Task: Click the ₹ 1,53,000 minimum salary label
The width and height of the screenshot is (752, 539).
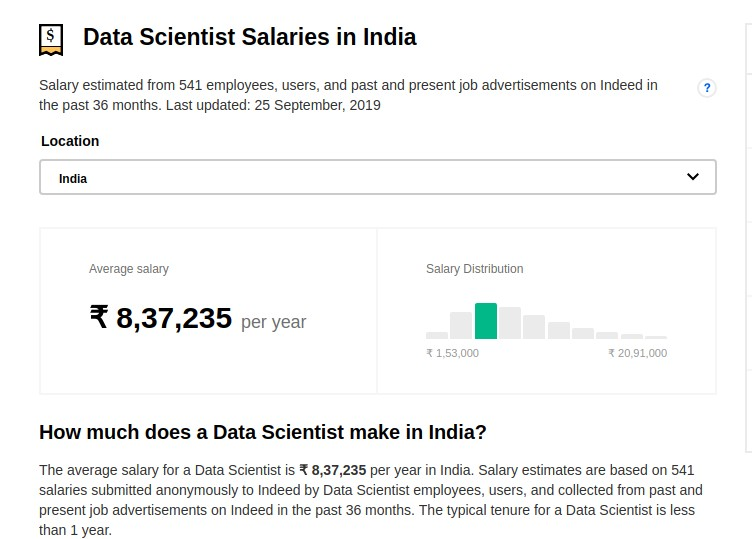Action: (x=452, y=353)
